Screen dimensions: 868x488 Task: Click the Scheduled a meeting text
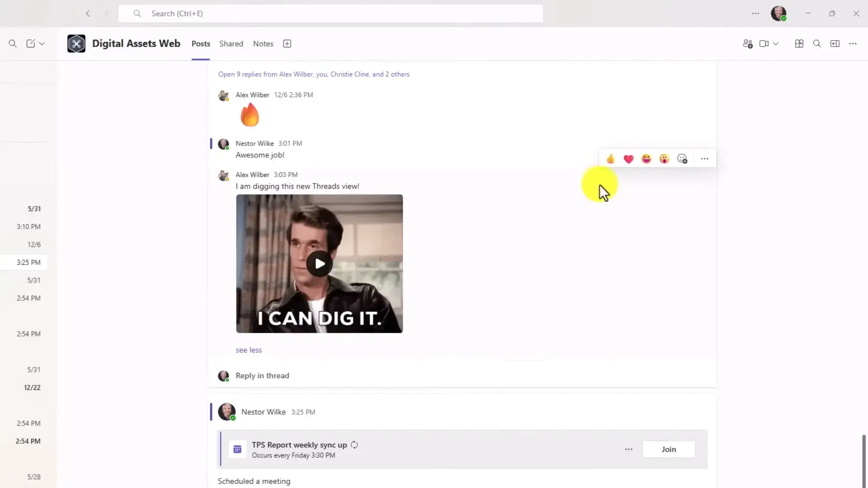point(254,481)
